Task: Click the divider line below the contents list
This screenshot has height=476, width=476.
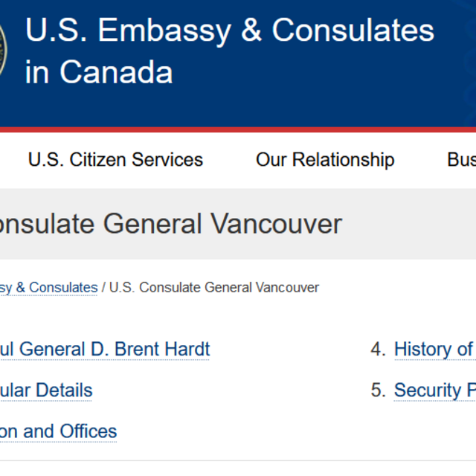Action: 238,460
